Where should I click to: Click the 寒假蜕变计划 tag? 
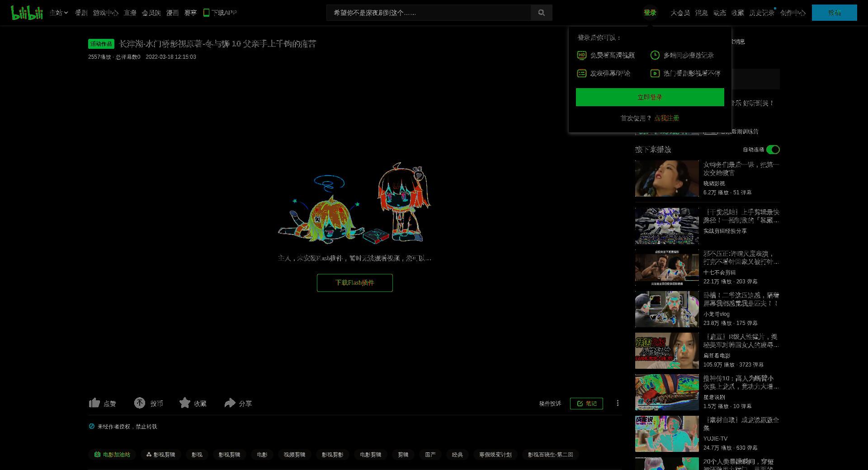tap(495, 455)
